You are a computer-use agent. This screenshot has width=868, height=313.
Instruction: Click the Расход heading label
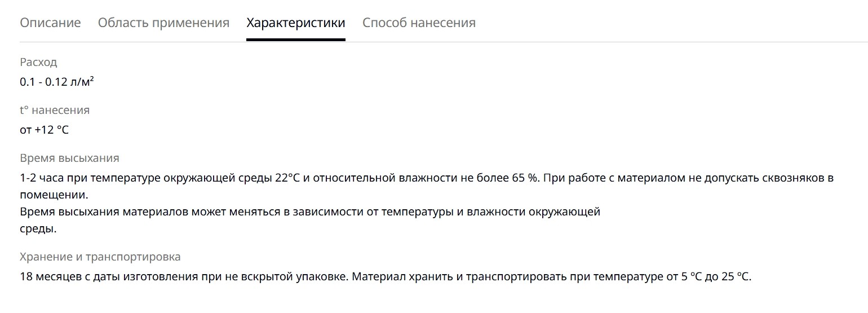(x=38, y=63)
